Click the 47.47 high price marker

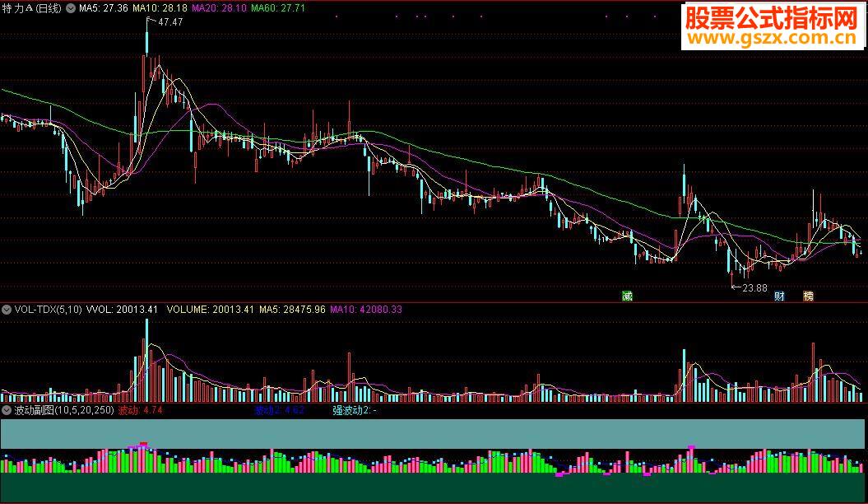tap(170, 22)
